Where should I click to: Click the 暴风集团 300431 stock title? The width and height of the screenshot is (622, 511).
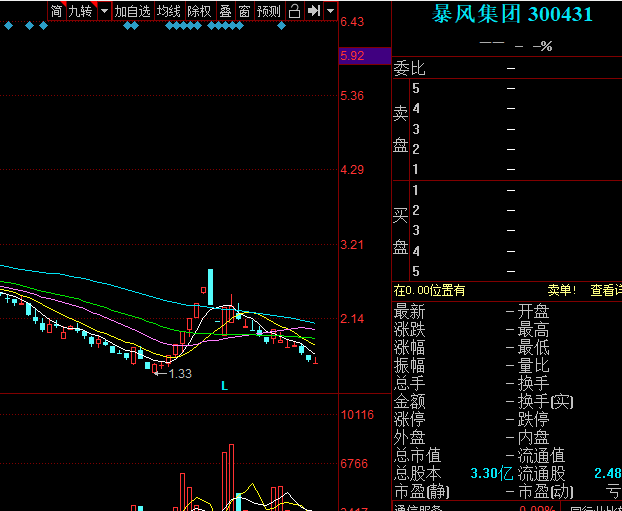[x=512, y=14]
